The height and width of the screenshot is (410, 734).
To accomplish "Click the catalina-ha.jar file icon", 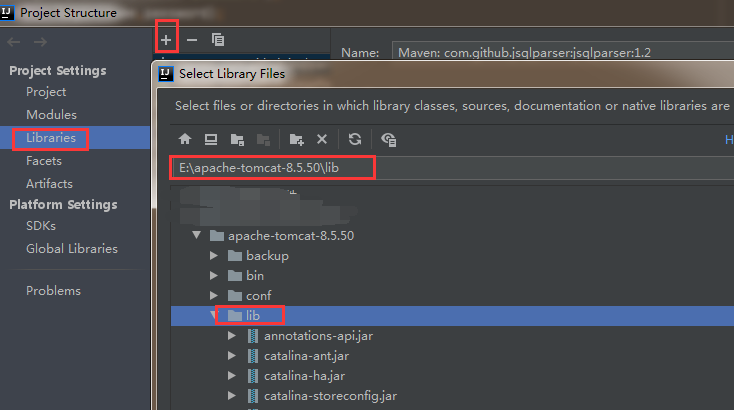I will (x=253, y=376).
